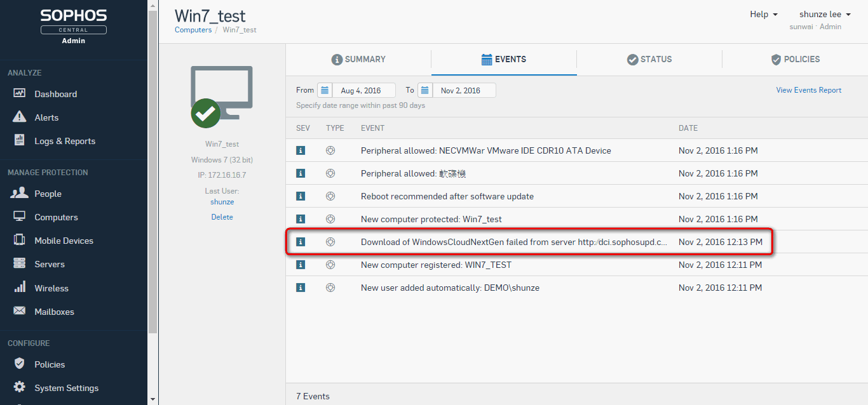Click the To date field Nov 2, 2016
The width and height of the screenshot is (868, 405).
point(464,90)
